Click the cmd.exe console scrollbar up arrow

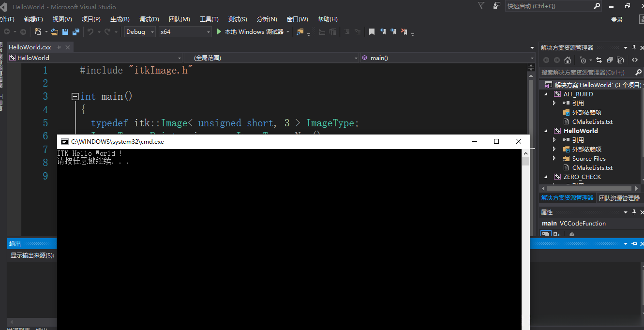point(525,153)
